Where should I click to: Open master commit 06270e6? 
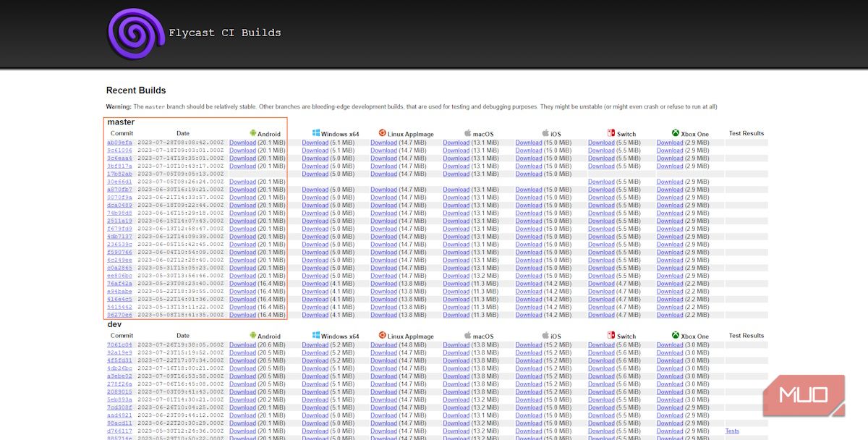tap(119, 315)
